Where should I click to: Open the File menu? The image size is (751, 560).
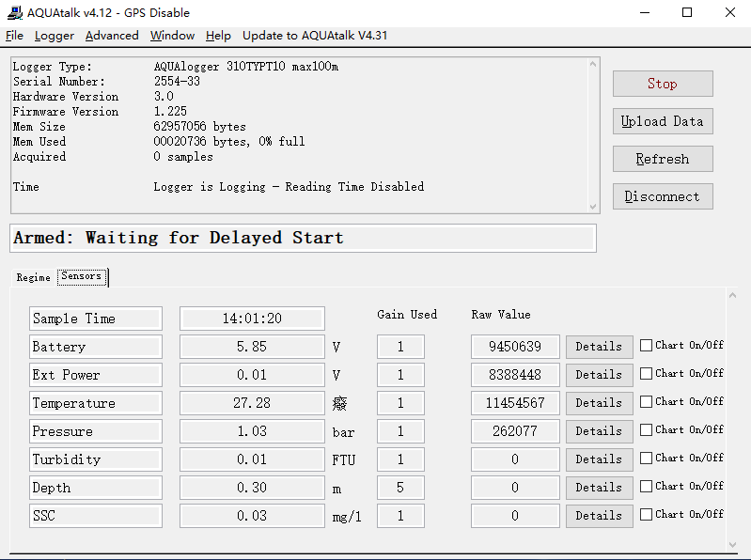[14, 36]
